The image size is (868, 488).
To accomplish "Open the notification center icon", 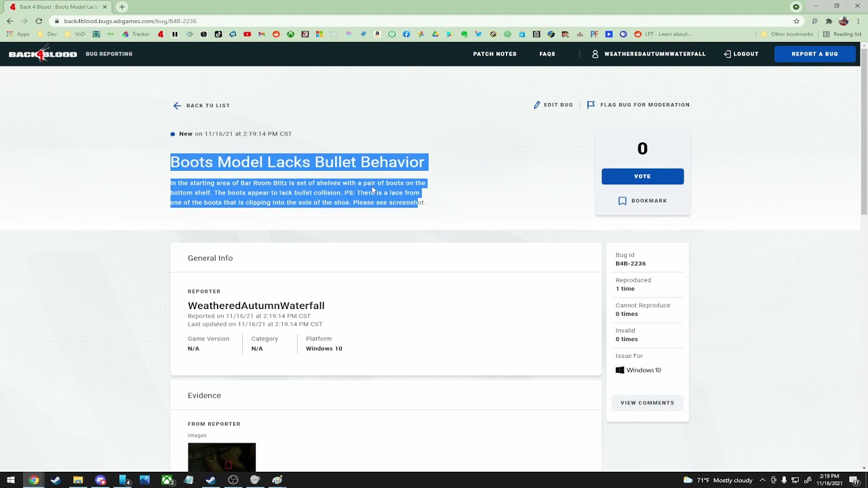I will click(855, 480).
